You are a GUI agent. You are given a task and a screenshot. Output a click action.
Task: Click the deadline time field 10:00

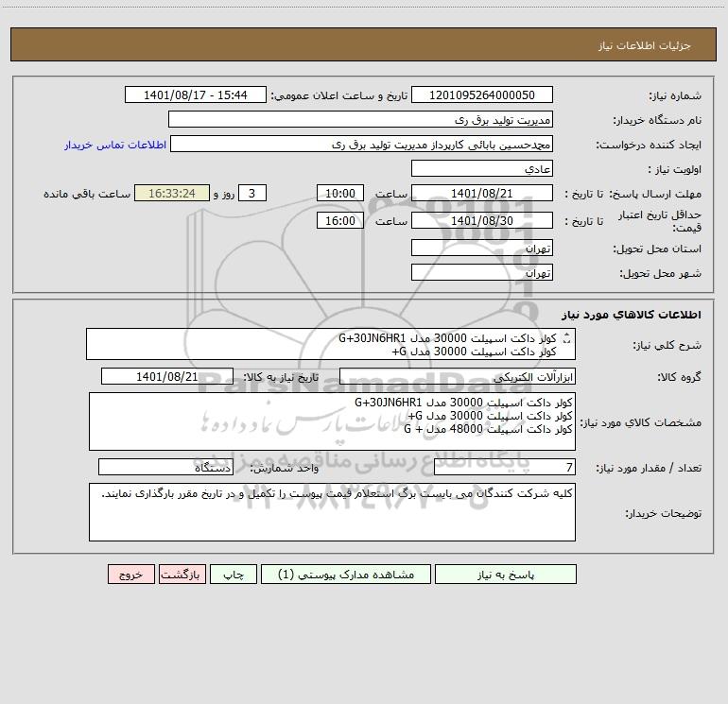tap(339, 193)
